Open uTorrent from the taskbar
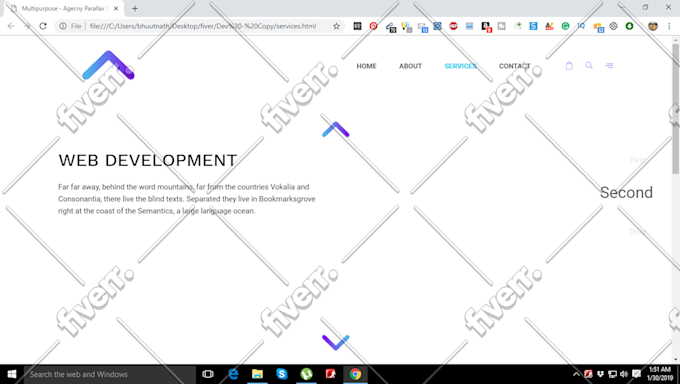This screenshot has height=384, width=680. 306,374
